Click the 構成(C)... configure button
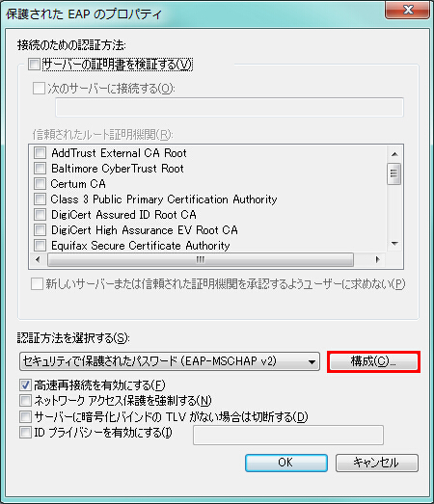 tap(373, 361)
